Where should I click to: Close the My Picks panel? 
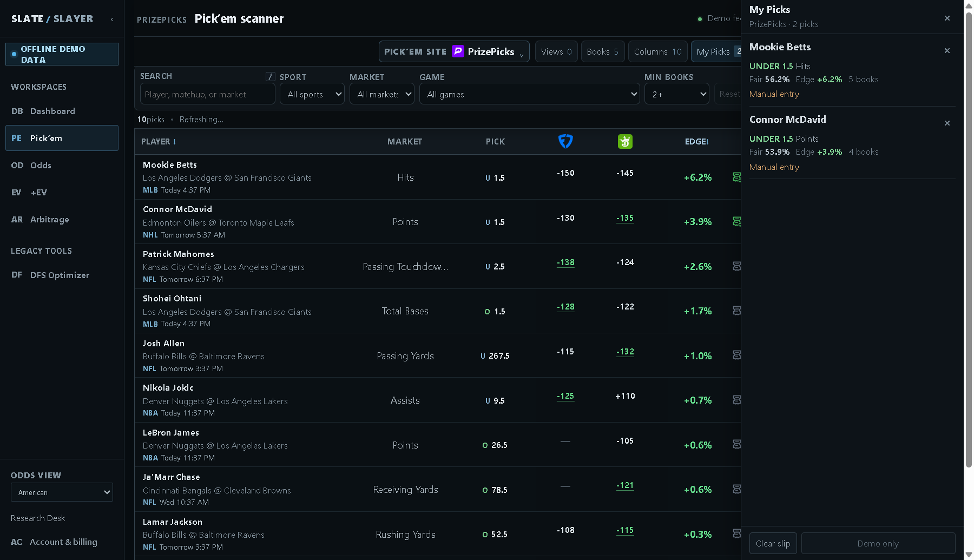pos(947,18)
